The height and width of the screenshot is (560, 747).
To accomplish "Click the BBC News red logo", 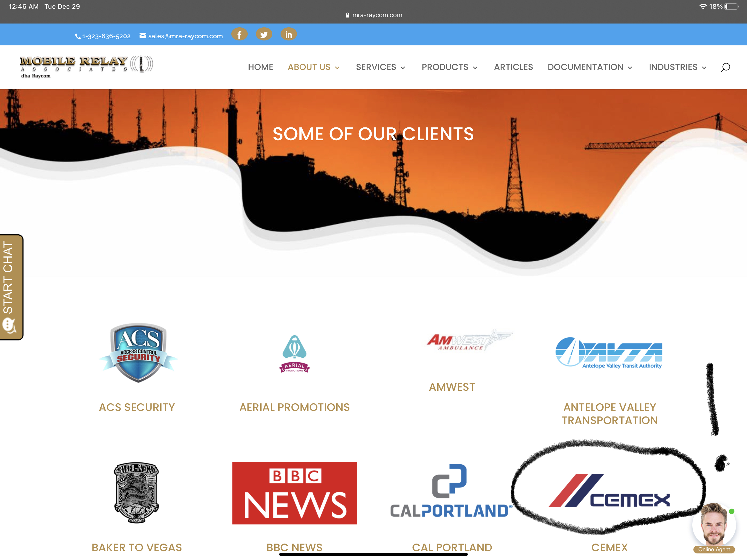I will click(x=294, y=493).
